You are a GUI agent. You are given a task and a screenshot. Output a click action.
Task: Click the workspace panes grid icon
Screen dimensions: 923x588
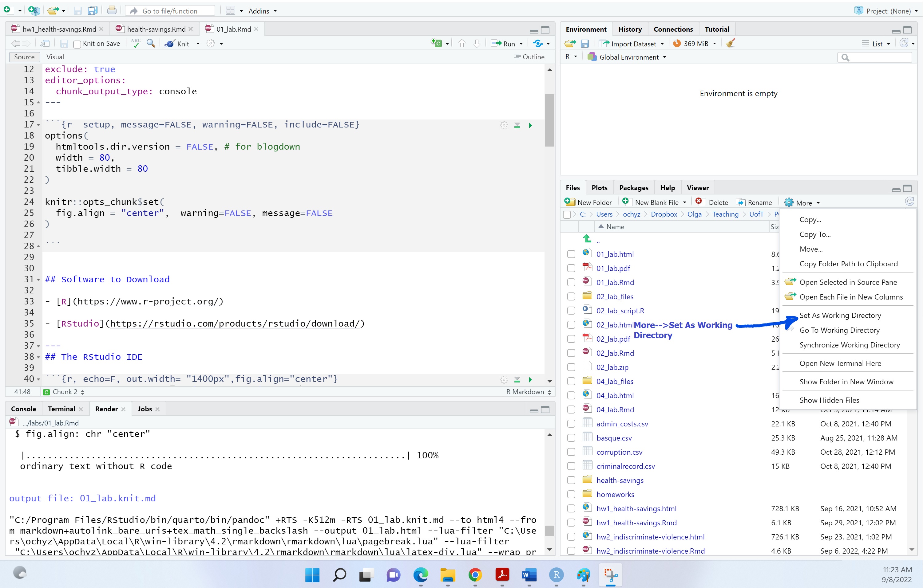[230, 11]
